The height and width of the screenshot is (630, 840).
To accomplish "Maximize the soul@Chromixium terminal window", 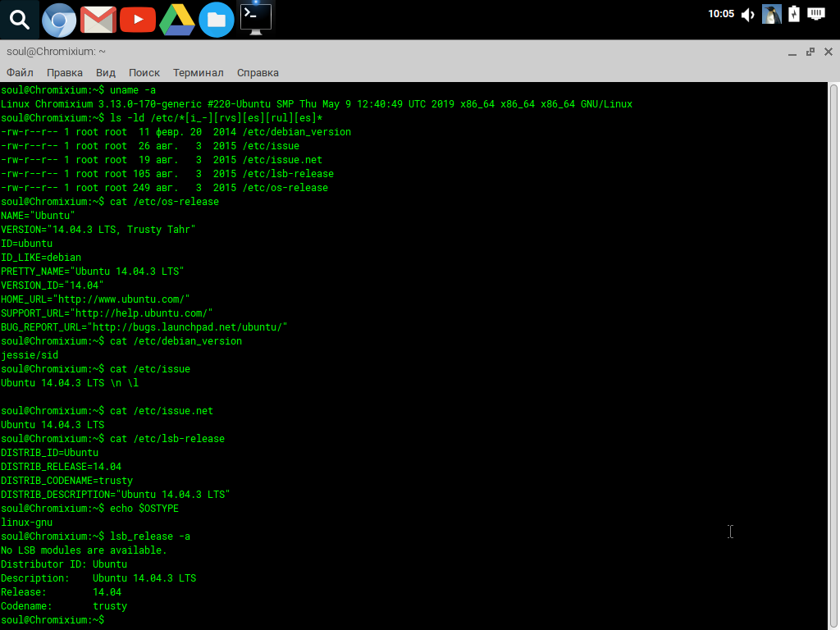I will [810, 52].
